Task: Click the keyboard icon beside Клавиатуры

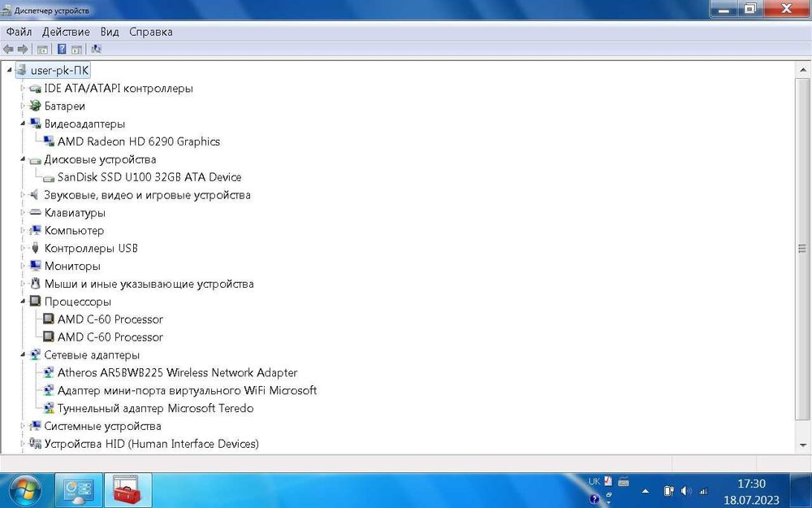Action: 35,212
